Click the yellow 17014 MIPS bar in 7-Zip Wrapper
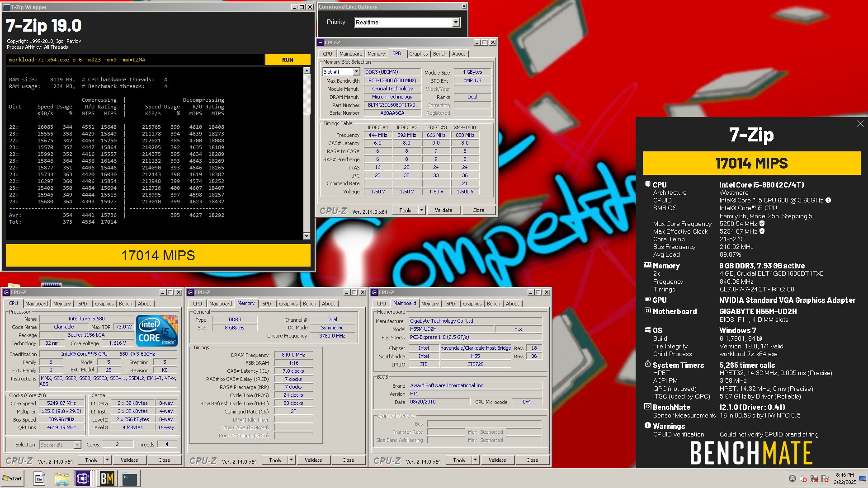Screen dimensions: 868x488 pyautogui.click(x=158, y=255)
